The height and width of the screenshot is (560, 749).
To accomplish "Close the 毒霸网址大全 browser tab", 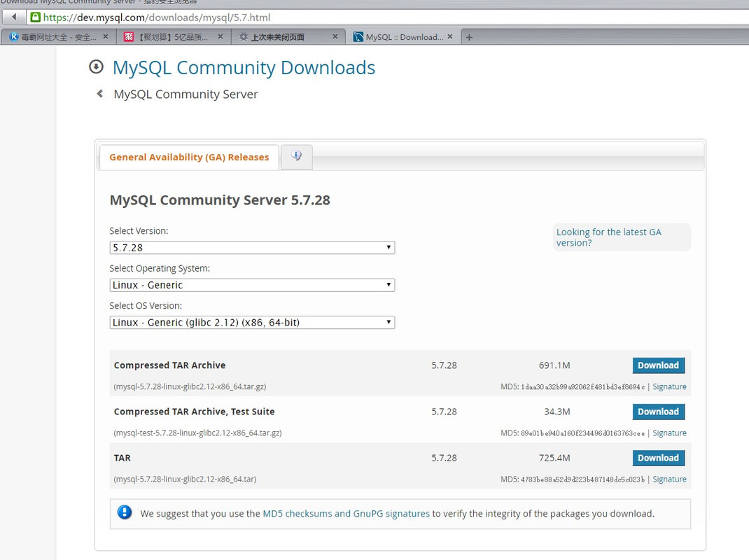I will (106, 36).
